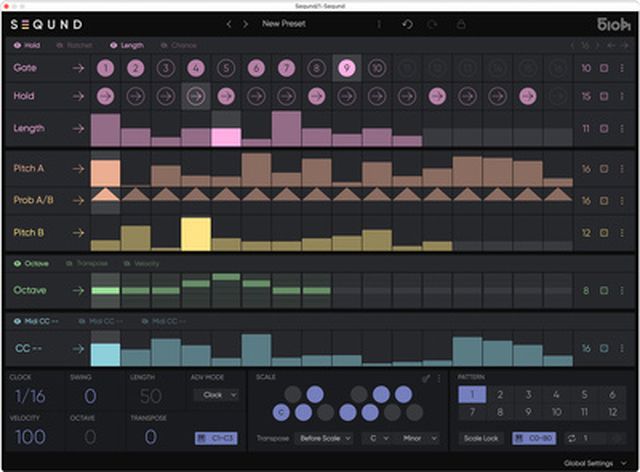Open the Minor scale type dropdown

(x=414, y=438)
